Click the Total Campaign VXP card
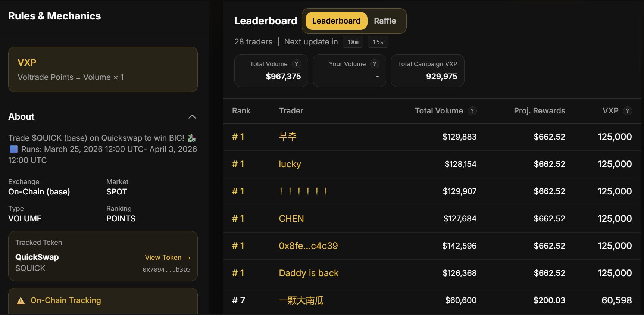Viewport: 644px width, 315px height. coord(427,71)
